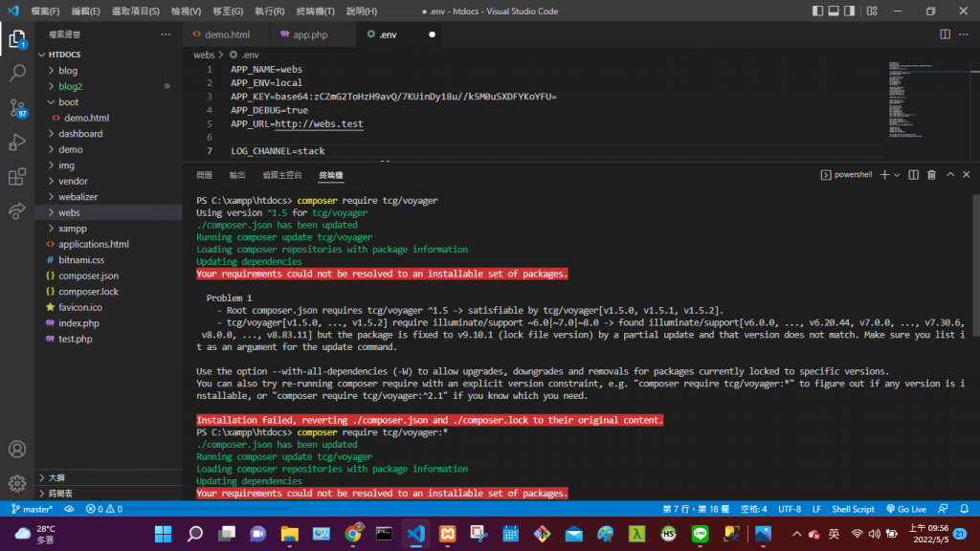Screen dimensions: 980x551
Task: Maximize the terminal panel size
Action: click(950, 175)
